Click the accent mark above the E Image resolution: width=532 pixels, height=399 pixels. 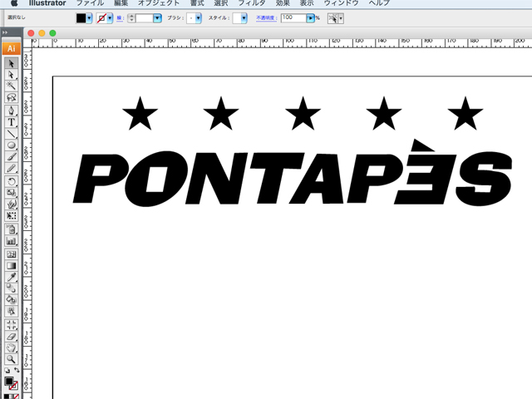pos(422,145)
